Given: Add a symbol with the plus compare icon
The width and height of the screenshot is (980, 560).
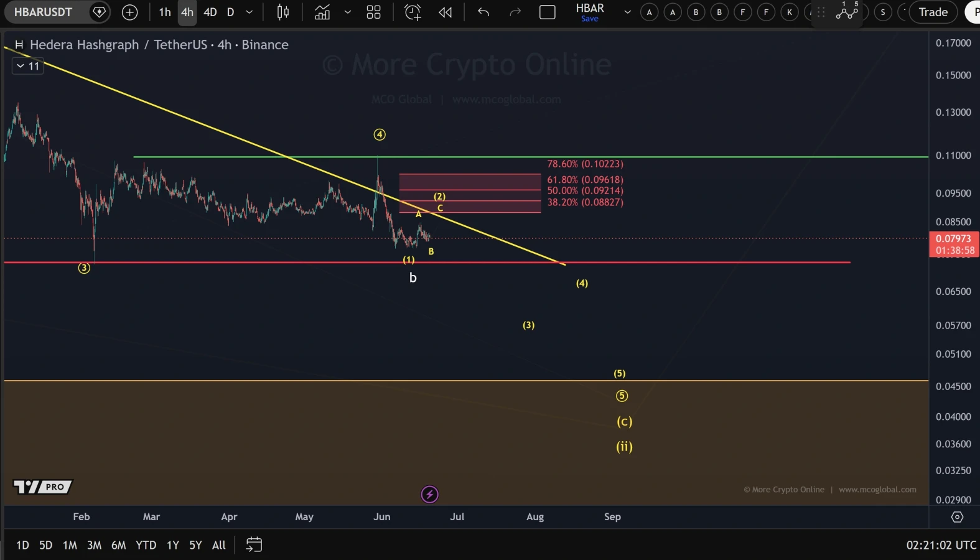Looking at the screenshot, I should (129, 12).
